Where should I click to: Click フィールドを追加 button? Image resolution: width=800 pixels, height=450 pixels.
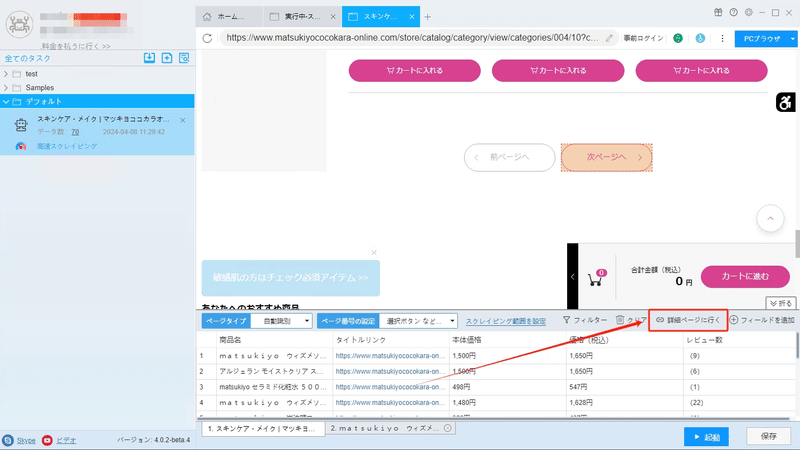pos(762,320)
